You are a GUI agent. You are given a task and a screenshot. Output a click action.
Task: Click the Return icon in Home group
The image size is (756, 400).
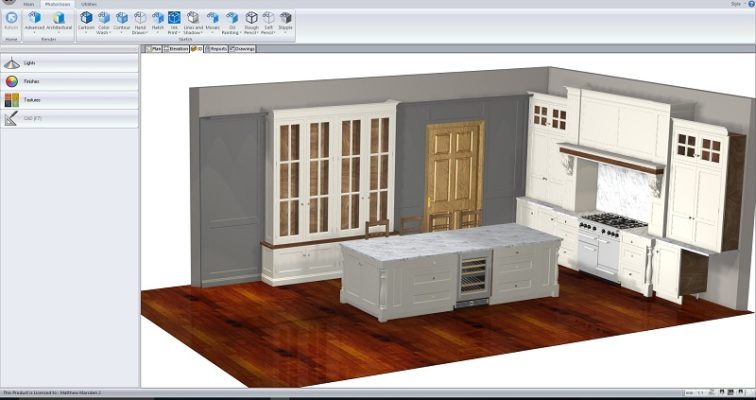click(x=12, y=18)
